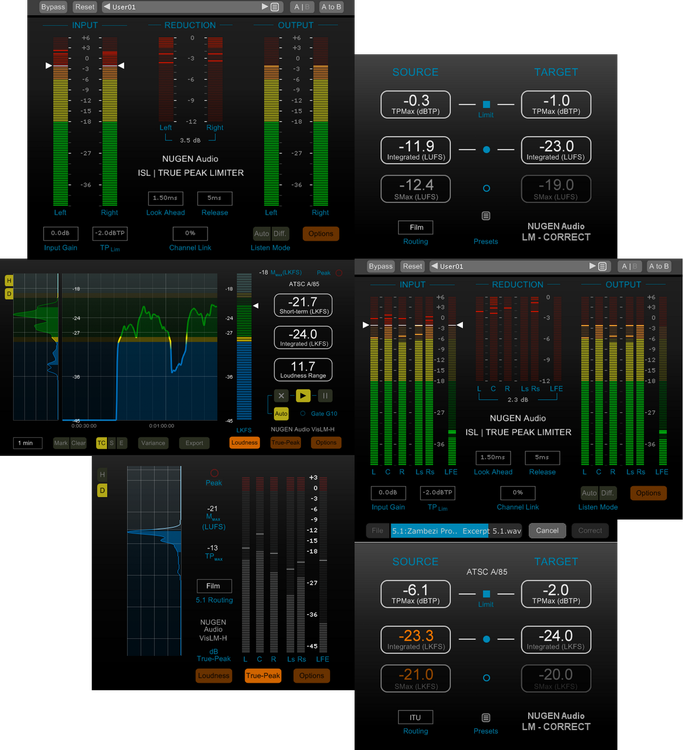Click 1.50ms Look Ahead box in stereo ISL

[x=165, y=198]
